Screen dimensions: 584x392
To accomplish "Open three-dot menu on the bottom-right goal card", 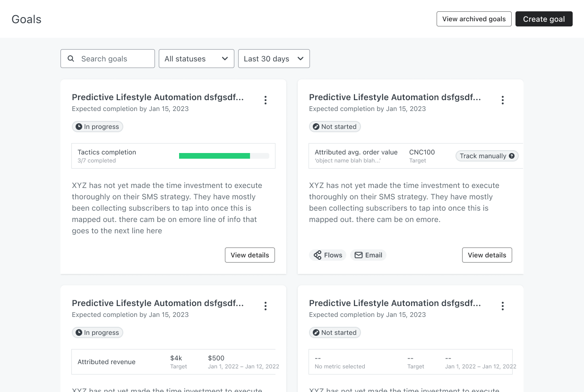I will (x=503, y=306).
